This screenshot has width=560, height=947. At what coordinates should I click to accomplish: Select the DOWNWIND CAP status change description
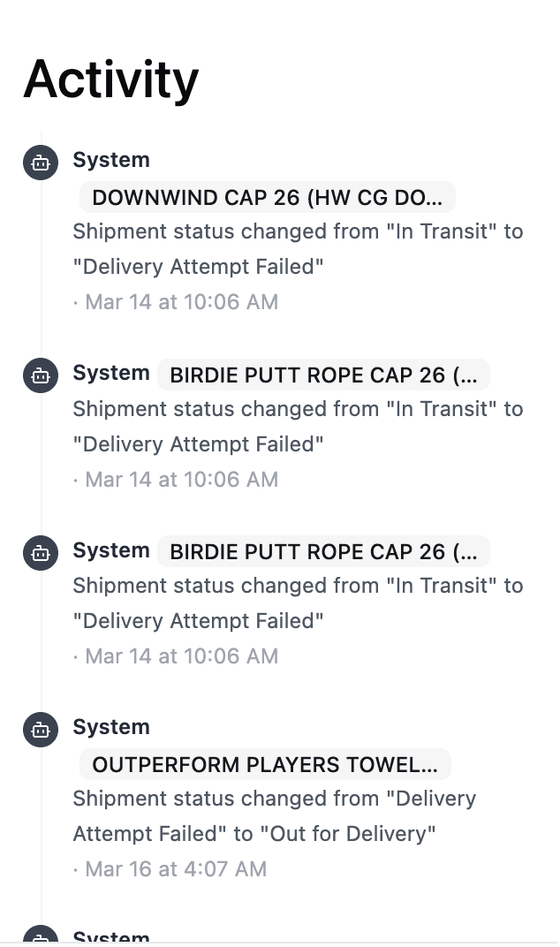pyautogui.click(x=298, y=249)
